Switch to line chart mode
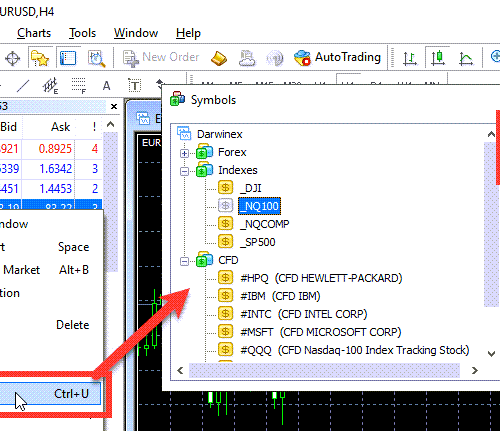Viewport: 500px width, 431px height. click(466, 59)
